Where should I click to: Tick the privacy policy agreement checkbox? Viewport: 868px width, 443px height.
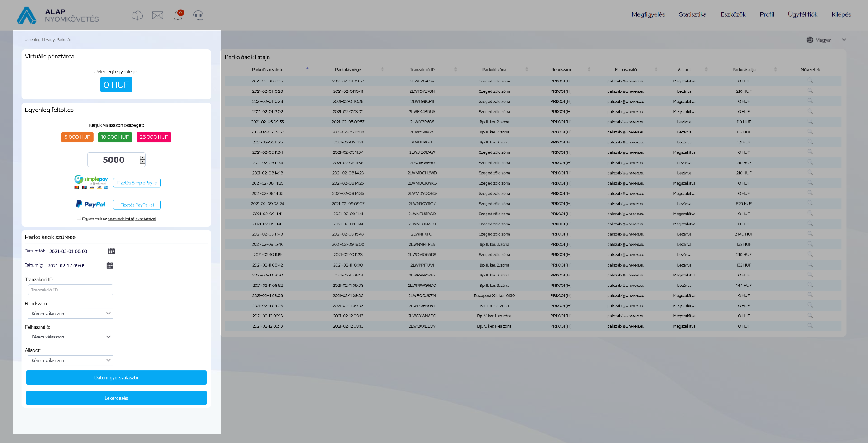coord(79,218)
